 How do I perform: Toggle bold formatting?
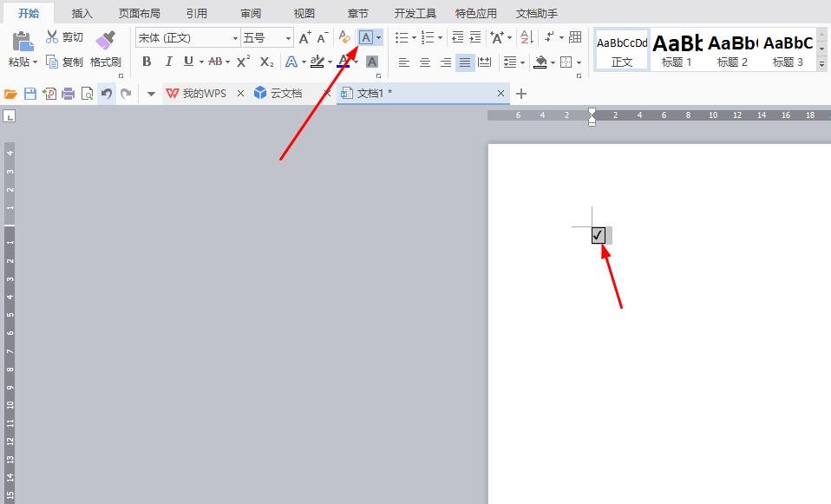(x=147, y=62)
